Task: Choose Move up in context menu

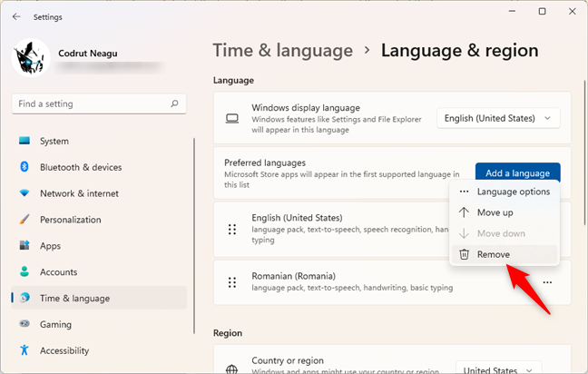Action: [x=505, y=212]
